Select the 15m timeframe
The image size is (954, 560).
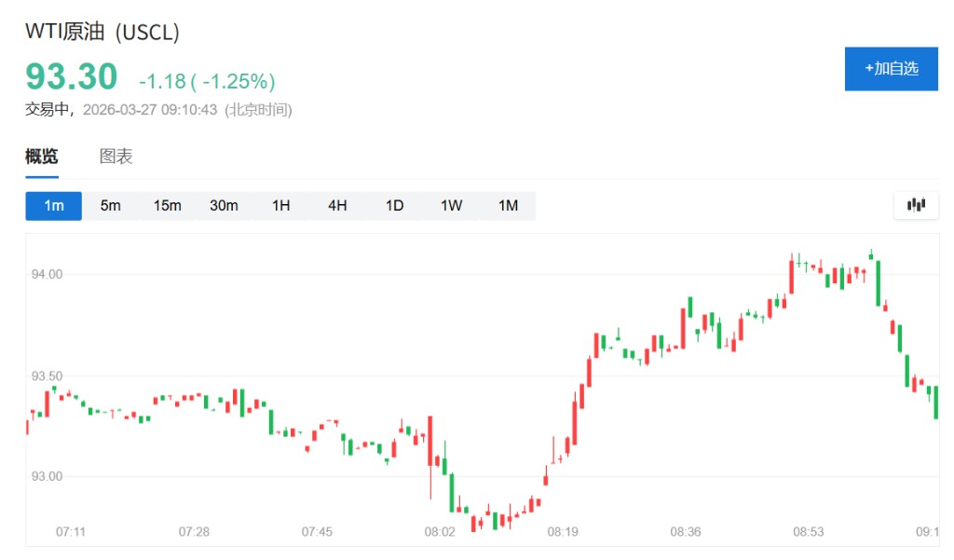pos(167,206)
